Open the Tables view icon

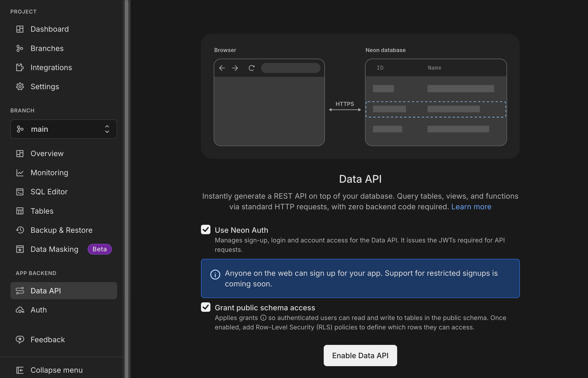click(x=20, y=211)
